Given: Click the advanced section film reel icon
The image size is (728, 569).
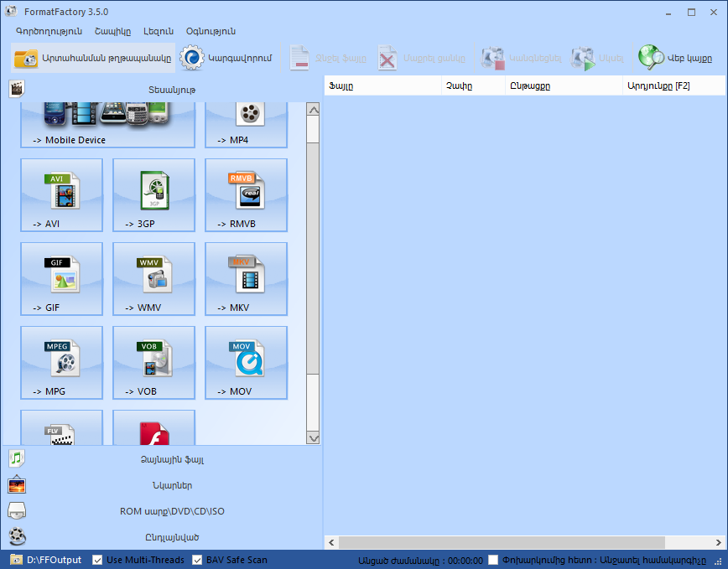Looking at the screenshot, I should (17, 536).
